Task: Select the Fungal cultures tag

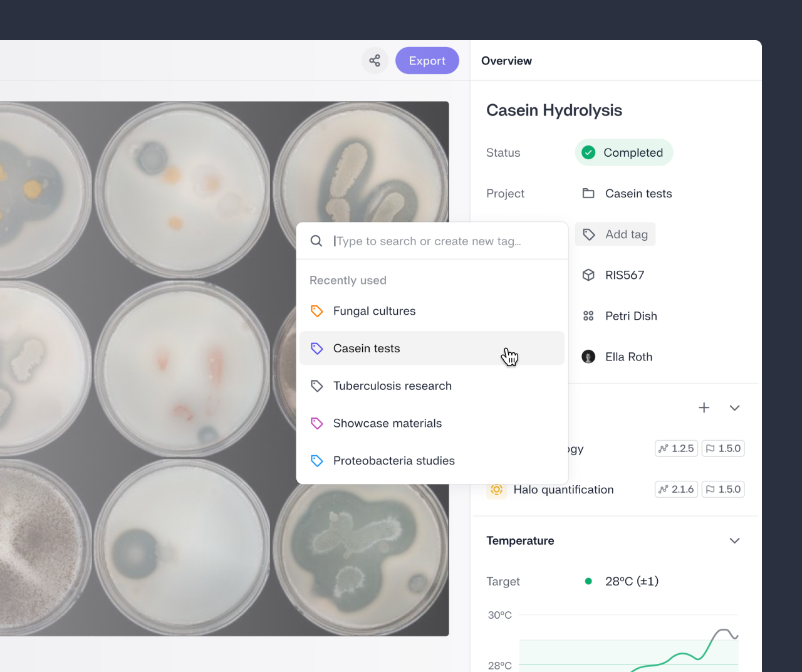Action: [374, 311]
